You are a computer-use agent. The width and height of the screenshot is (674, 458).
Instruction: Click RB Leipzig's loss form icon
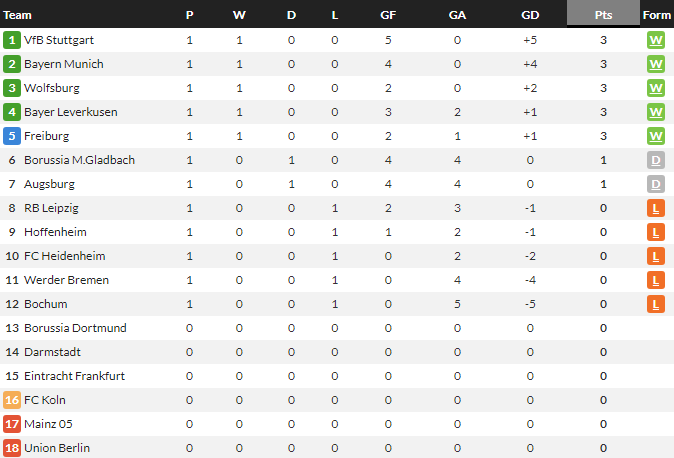[656, 208]
